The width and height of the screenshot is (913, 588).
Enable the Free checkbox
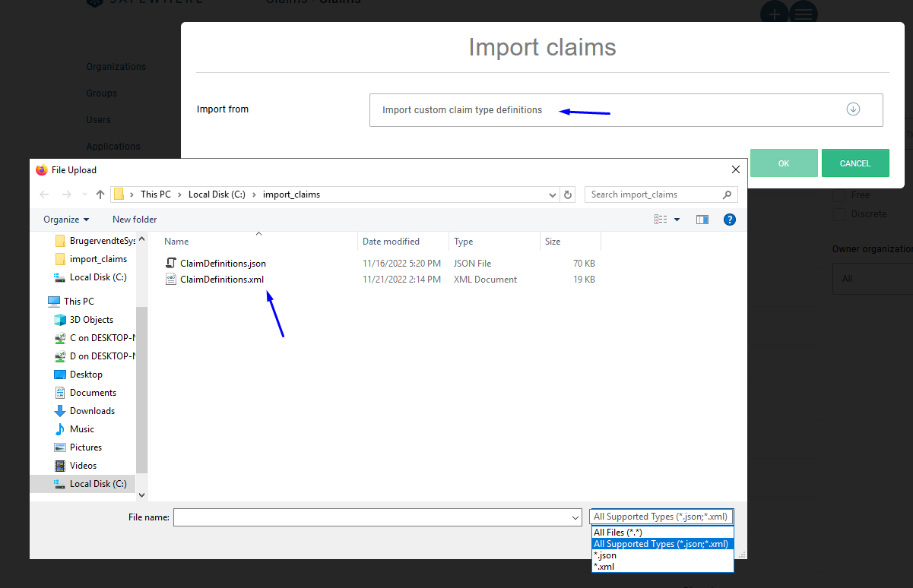tap(839, 195)
